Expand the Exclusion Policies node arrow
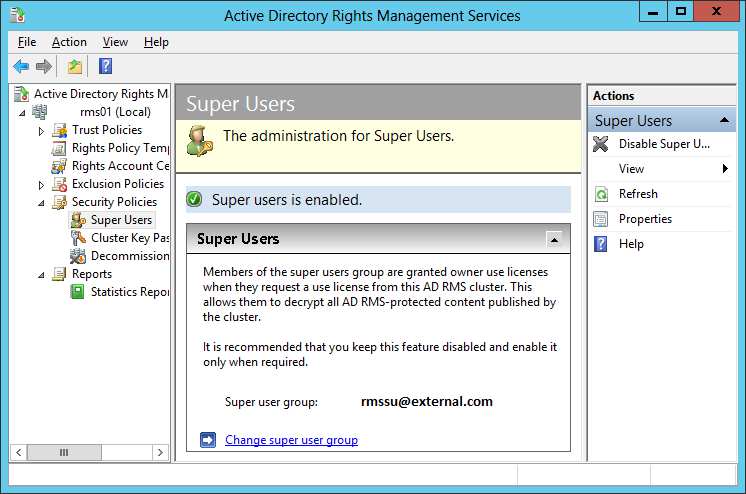 (41, 185)
